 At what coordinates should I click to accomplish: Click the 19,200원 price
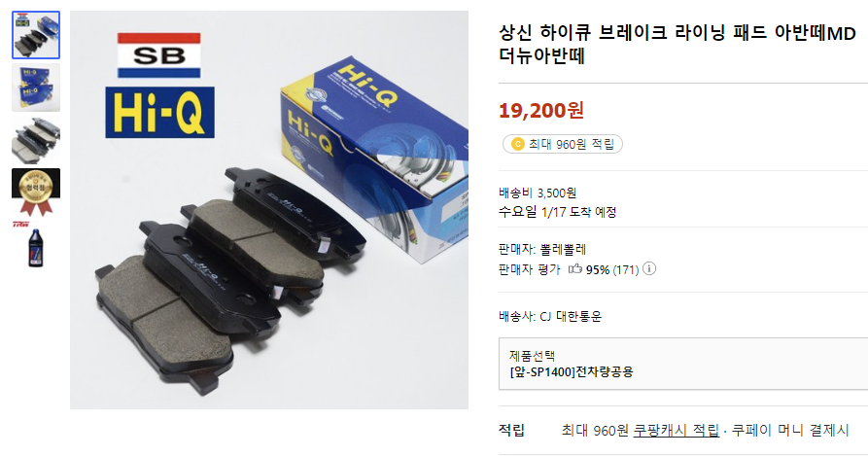tap(540, 110)
